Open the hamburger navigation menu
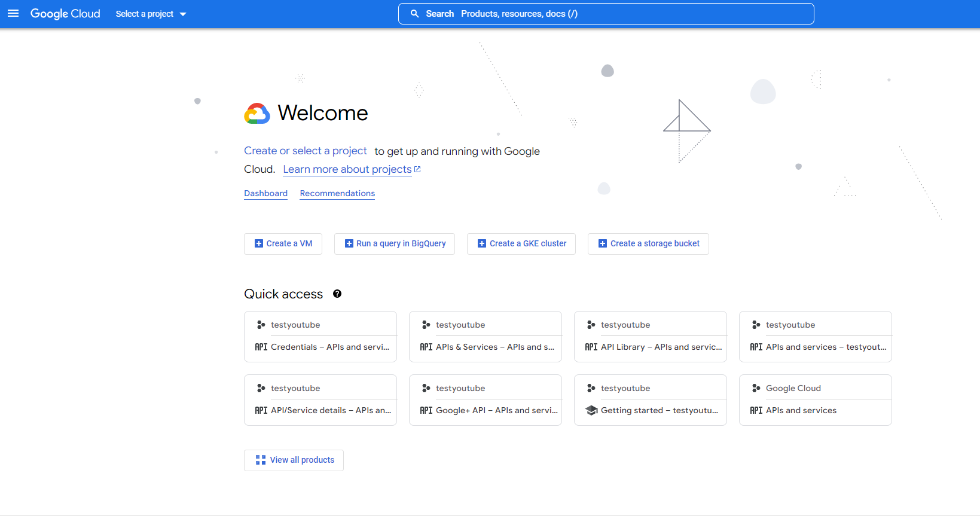The width and height of the screenshot is (980, 525). (x=13, y=14)
